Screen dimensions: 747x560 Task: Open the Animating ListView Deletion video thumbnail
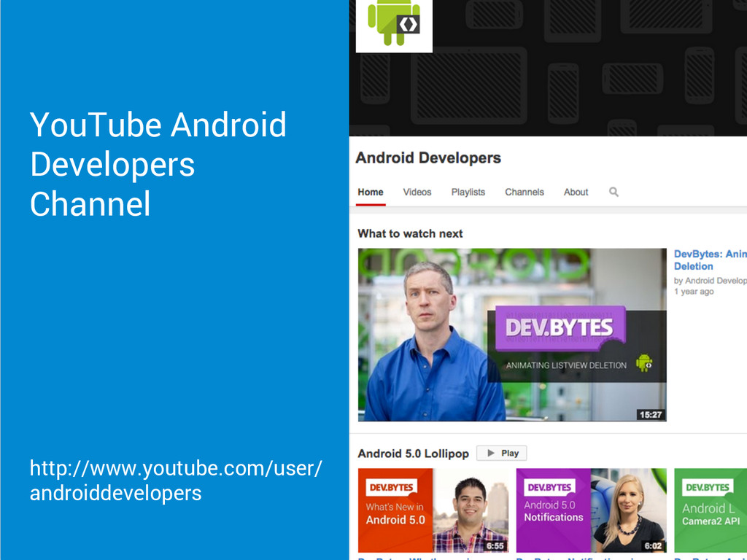[x=512, y=335]
